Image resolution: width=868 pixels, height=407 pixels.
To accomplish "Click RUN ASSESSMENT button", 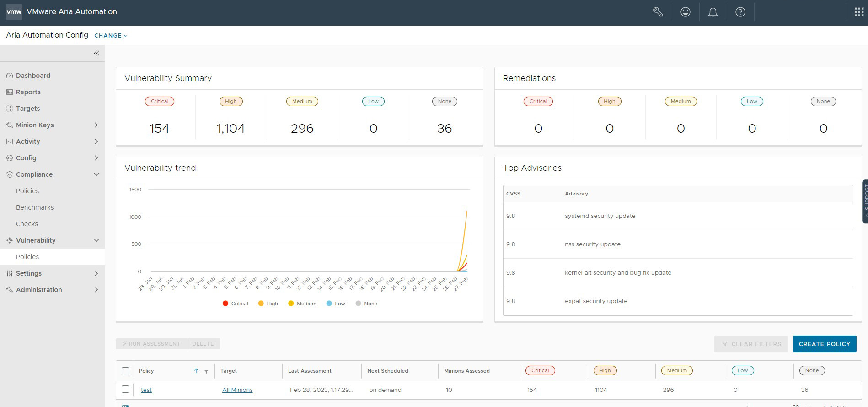I will pyautogui.click(x=151, y=344).
